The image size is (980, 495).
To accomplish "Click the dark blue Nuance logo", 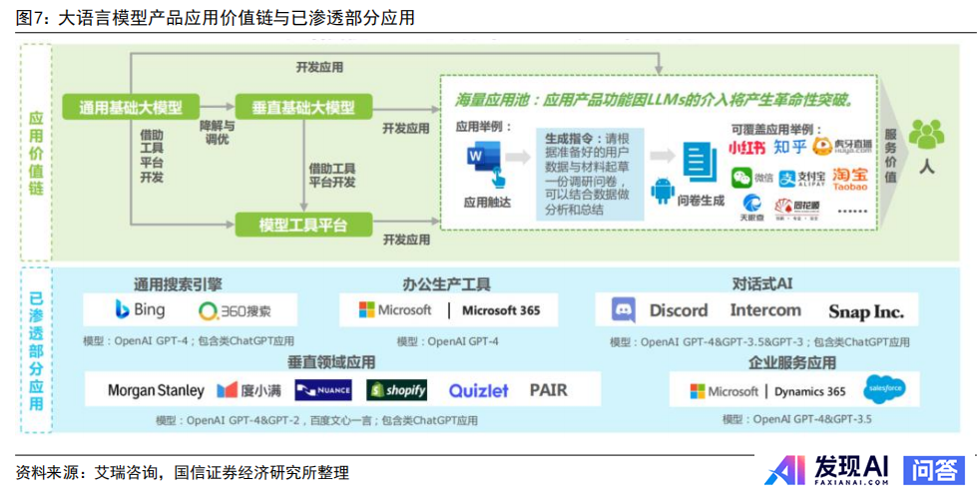I will coord(323,390).
